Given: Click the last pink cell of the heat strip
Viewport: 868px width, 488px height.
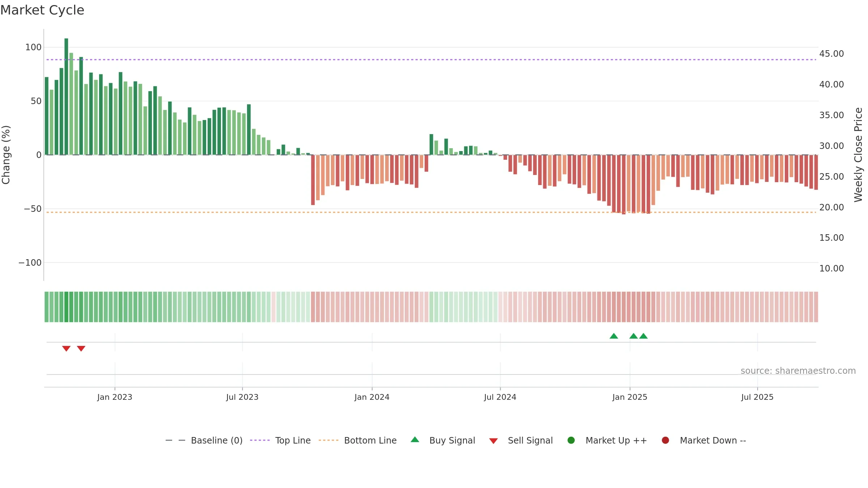Looking at the screenshot, I should [x=816, y=307].
